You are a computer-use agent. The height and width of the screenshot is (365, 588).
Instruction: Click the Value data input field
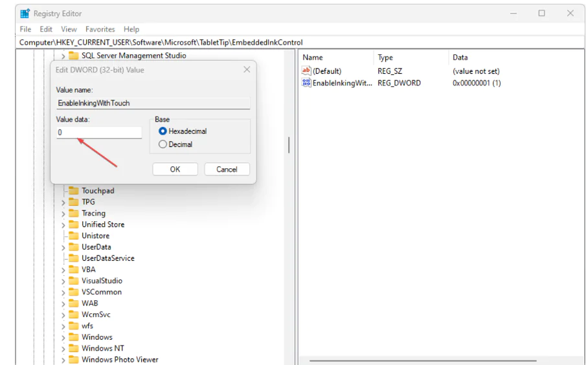(x=99, y=132)
